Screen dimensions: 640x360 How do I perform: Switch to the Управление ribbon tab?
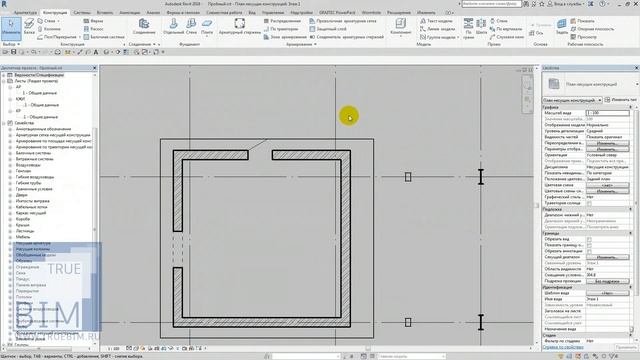(x=273, y=13)
